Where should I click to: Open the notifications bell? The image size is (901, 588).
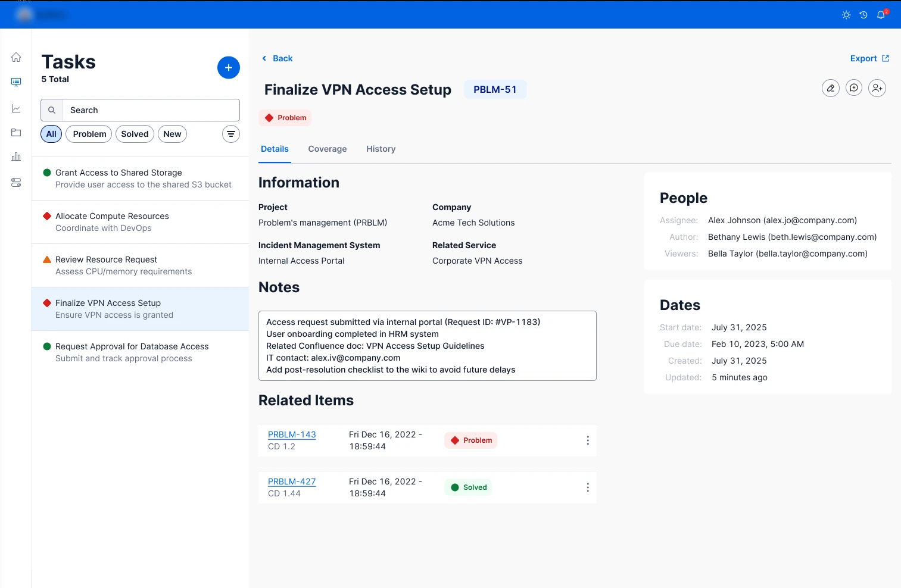881,15
